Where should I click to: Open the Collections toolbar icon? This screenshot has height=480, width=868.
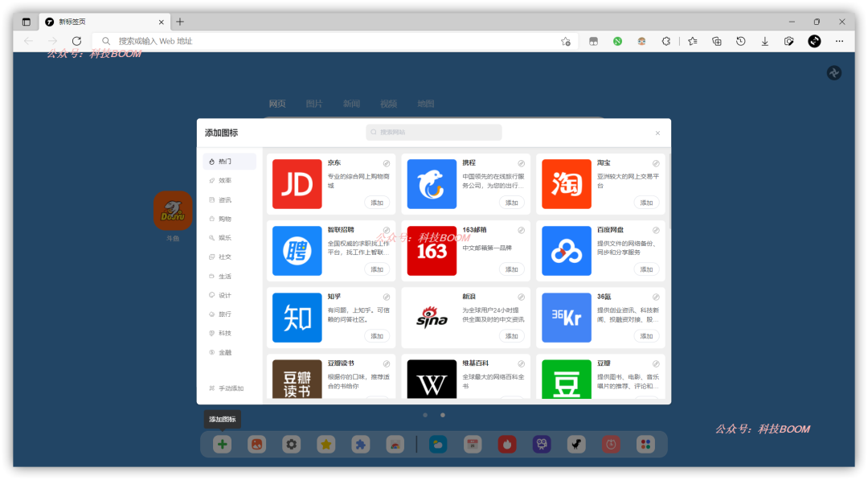pyautogui.click(x=716, y=42)
